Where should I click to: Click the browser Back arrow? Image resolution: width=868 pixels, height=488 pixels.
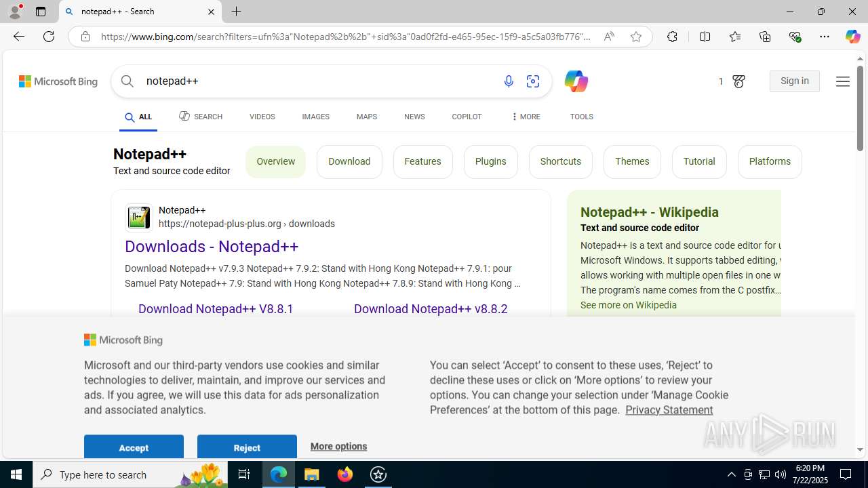[x=19, y=37]
